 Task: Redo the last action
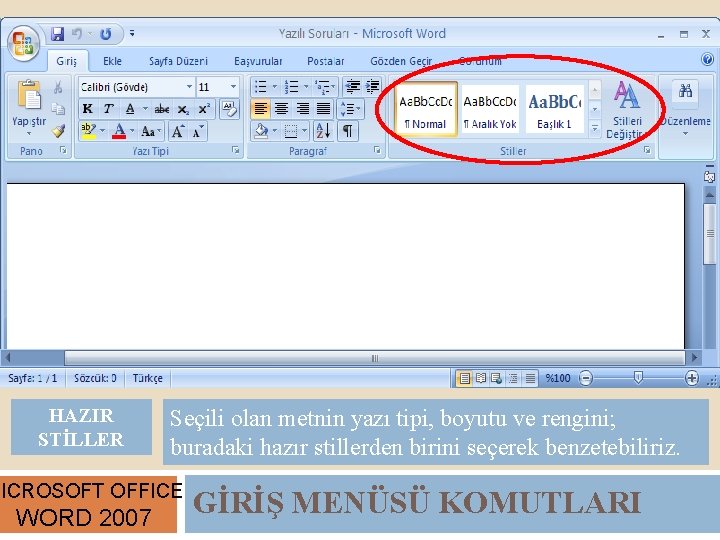(106, 34)
